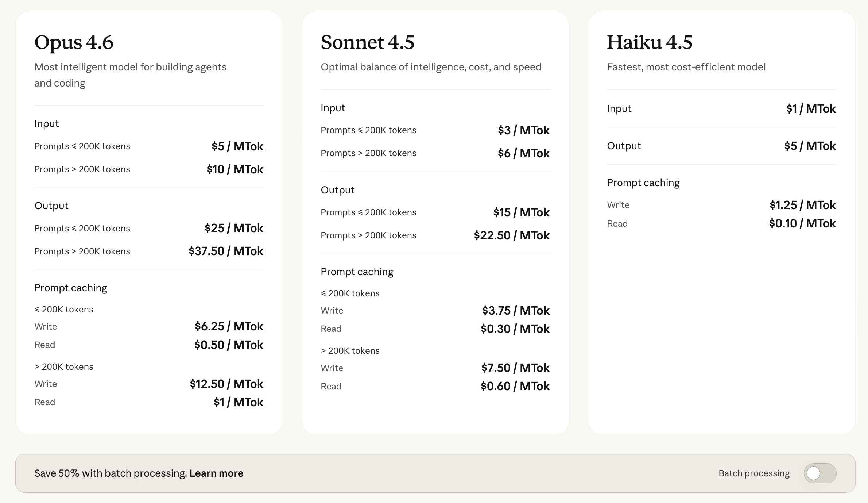Click the 'Fastest, most cost-efficient model' description
868x503 pixels.
click(686, 67)
